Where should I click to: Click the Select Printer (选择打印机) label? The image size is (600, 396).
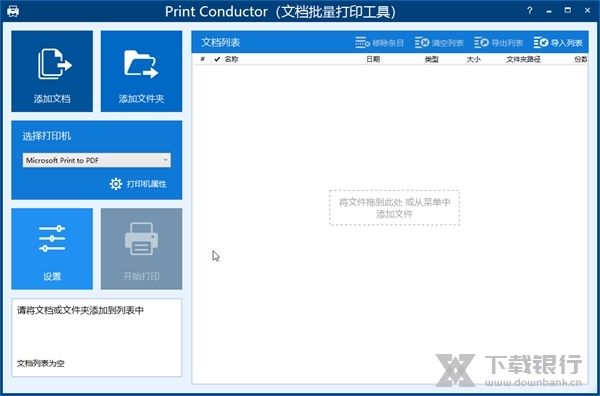click(x=47, y=136)
